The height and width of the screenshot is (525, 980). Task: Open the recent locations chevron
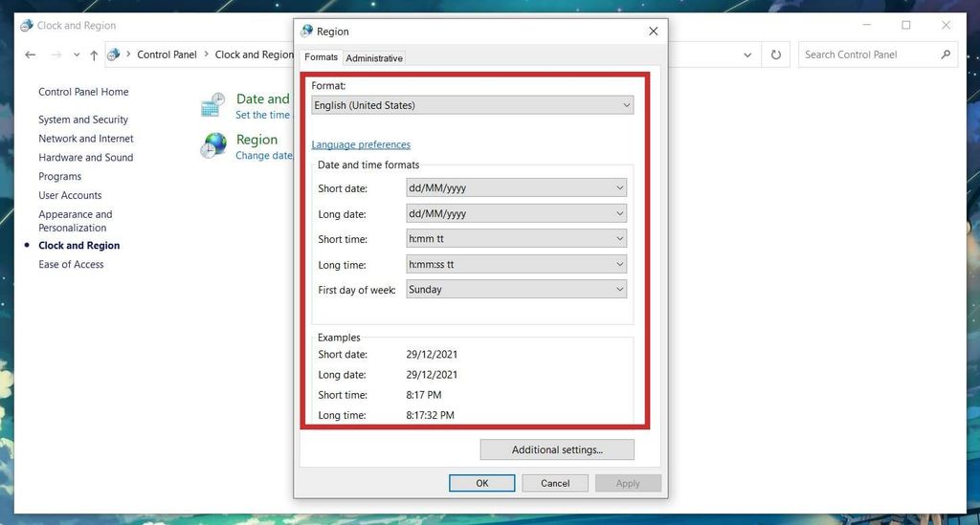77,55
